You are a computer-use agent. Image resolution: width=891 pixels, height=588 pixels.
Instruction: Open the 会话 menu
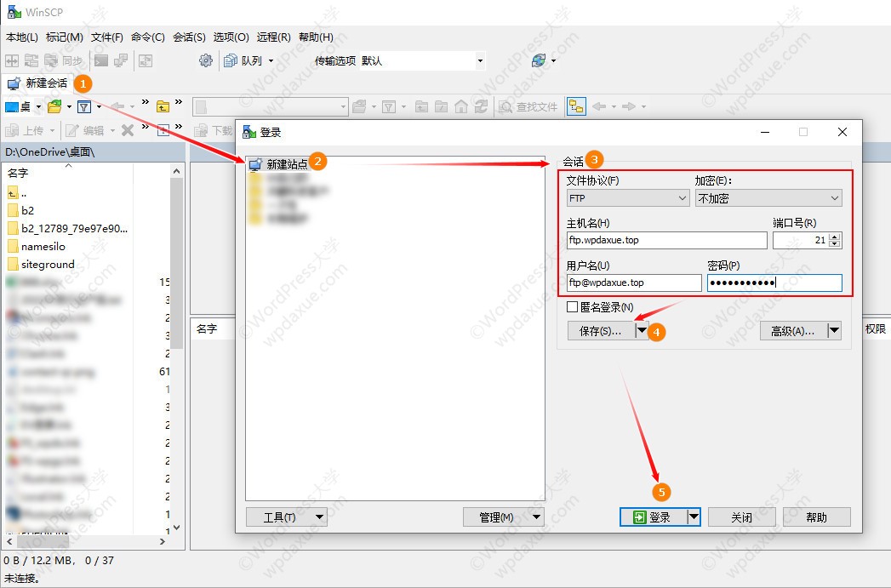coord(189,37)
